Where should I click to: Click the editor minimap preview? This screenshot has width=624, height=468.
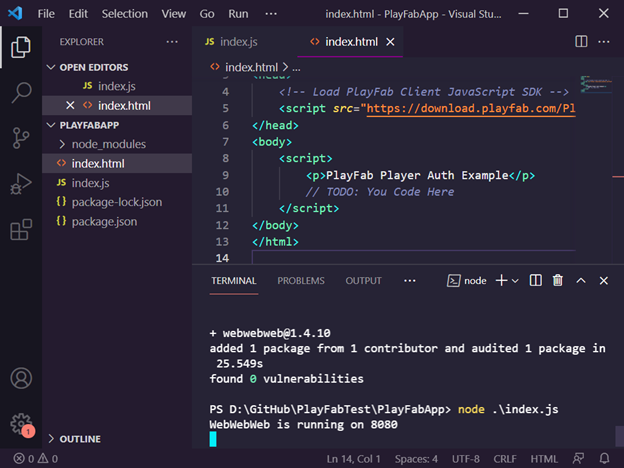coord(596,84)
